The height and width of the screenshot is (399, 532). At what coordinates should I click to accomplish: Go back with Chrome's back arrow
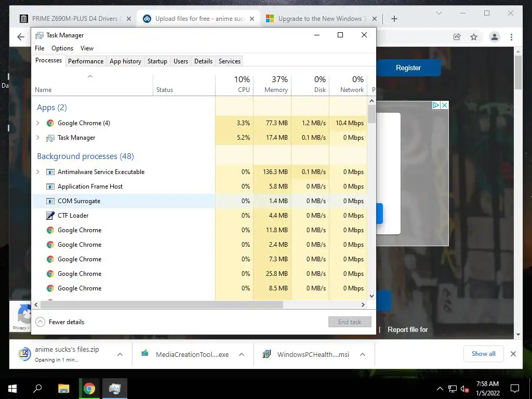click(21, 37)
